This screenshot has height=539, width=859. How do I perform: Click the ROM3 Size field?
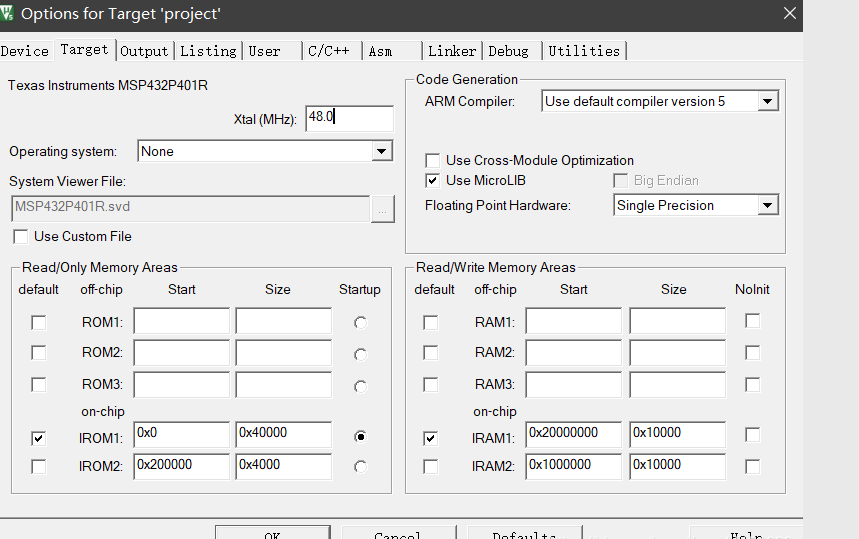click(284, 385)
